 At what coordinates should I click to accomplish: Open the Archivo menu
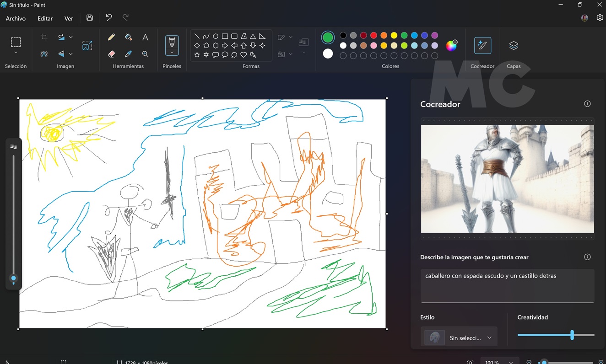coord(16,18)
